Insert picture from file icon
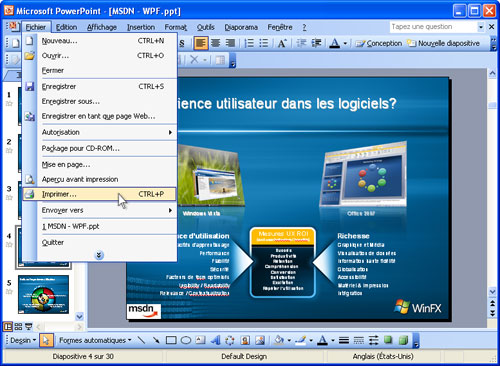This screenshot has height=366, width=500. coord(260,340)
